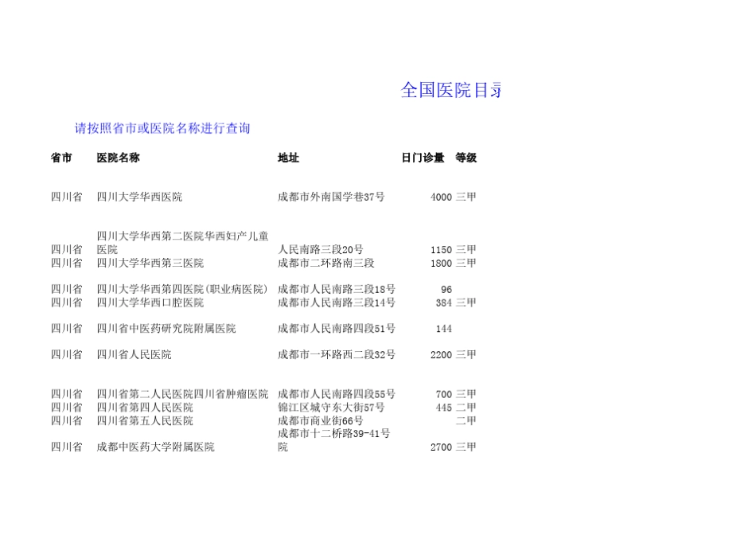Click the outpatient value 4000
The width and height of the screenshot is (756, 535).
point(441,197)
